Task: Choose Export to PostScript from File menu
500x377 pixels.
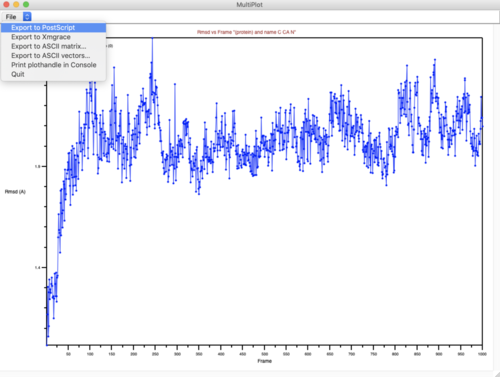Action: 53,28
